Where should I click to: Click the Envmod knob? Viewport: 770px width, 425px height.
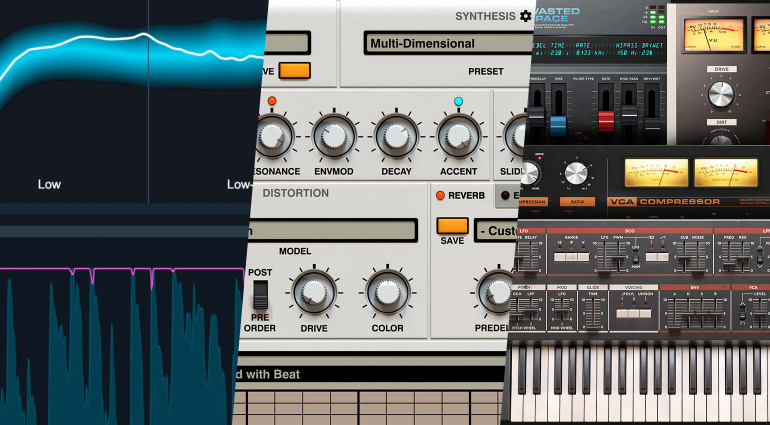pyautogui.click(x=334, y=136)
